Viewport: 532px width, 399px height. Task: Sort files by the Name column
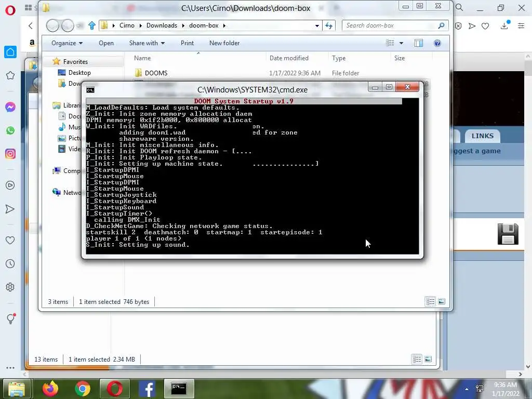142,58
